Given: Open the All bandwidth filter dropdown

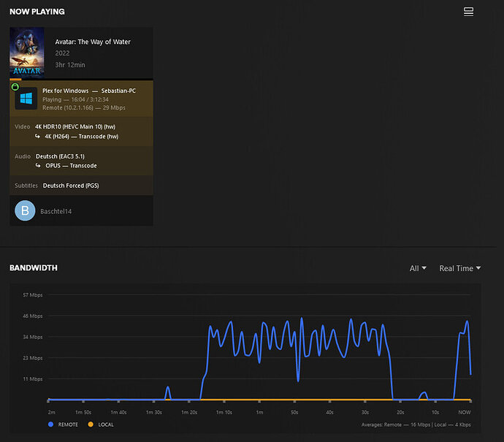Looking at the screenshot, I should pyautogui.click(x=418, y=268).
